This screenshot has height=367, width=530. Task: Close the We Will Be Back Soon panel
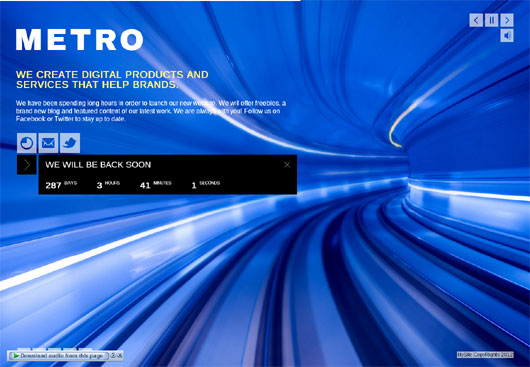[x=287, y=165]
